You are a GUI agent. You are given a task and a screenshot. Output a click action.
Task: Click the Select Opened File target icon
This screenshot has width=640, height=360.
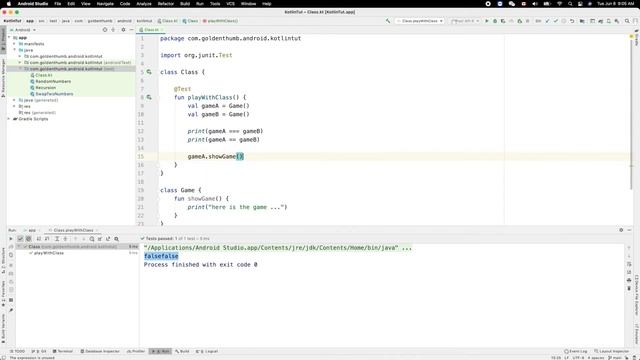105,30
